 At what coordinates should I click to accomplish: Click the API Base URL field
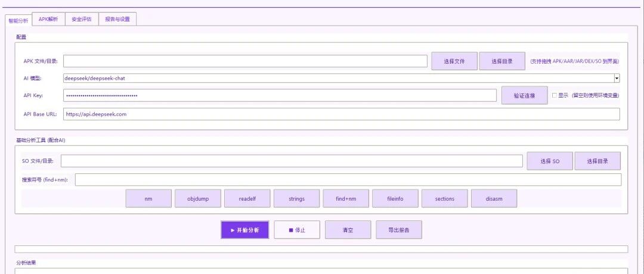(341, 114)
